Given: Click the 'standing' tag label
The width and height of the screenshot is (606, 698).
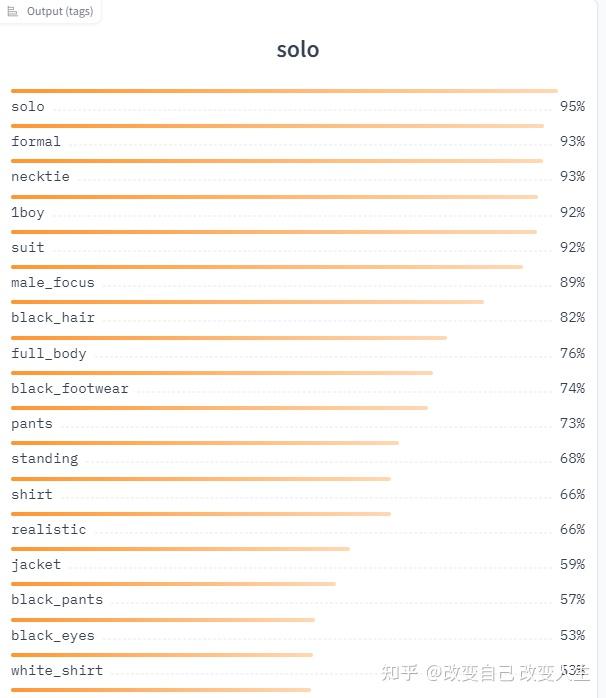Looking at the screenshot, I should (x=45, y=459).
